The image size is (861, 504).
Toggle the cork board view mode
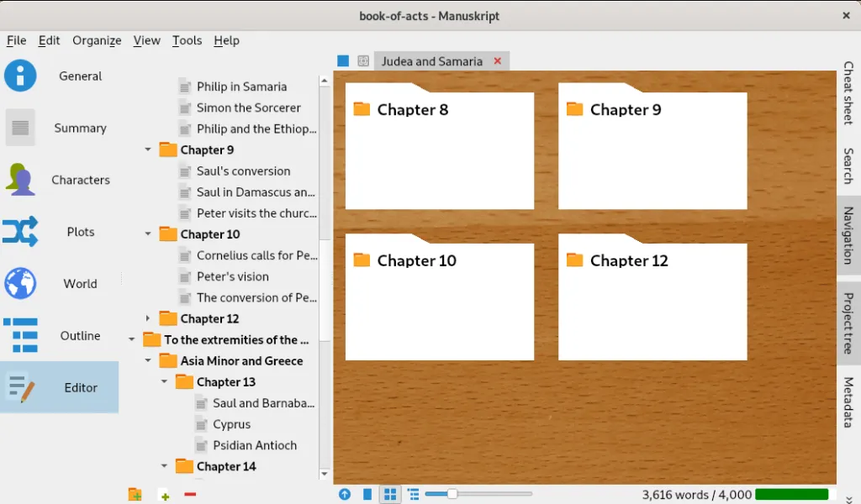(x=390, y=495)
